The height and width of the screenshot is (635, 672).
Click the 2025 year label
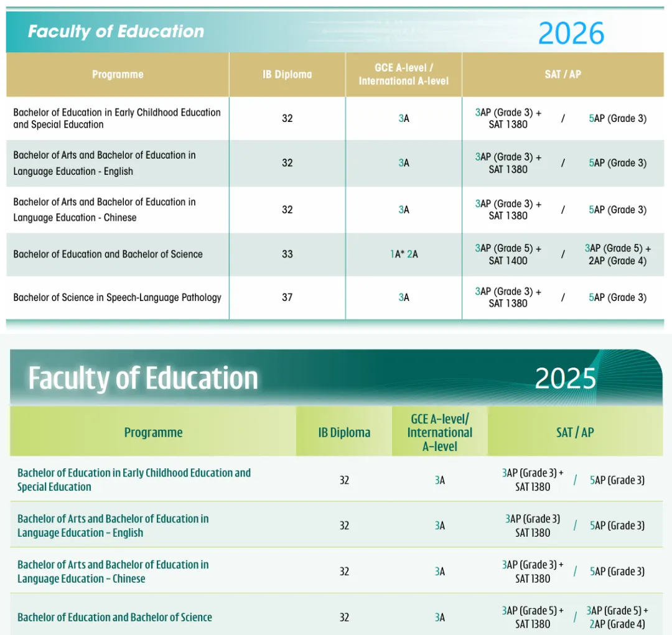point(566,377)
